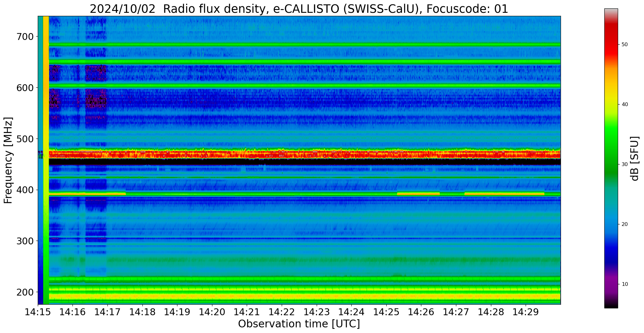
Task: Click the 14:27 time tick label
Action: (456, 312)
